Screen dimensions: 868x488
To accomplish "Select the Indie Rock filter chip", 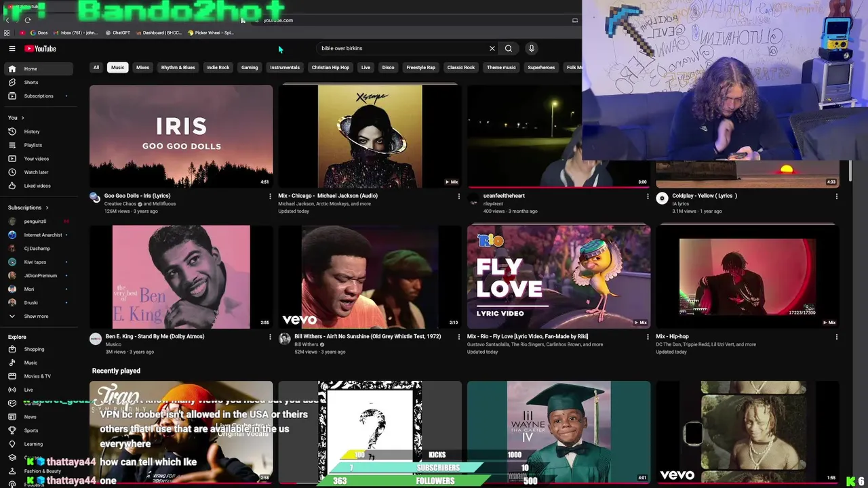I will (x=218, y=67).
